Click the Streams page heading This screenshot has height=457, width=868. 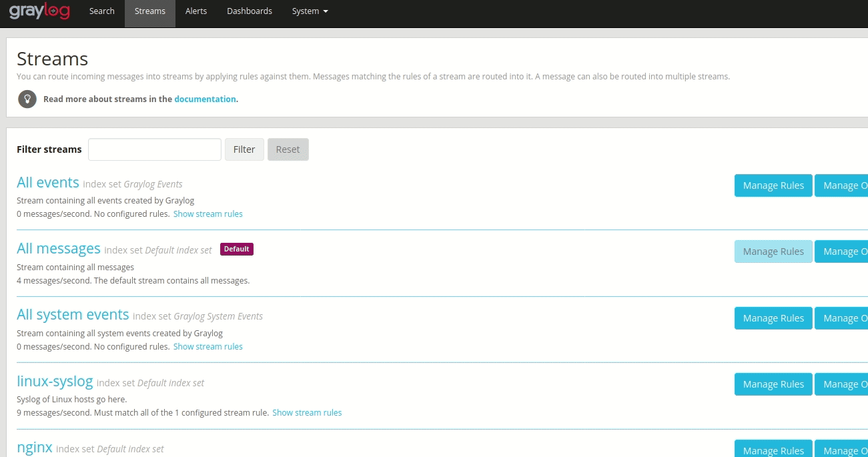click(52, 59)
